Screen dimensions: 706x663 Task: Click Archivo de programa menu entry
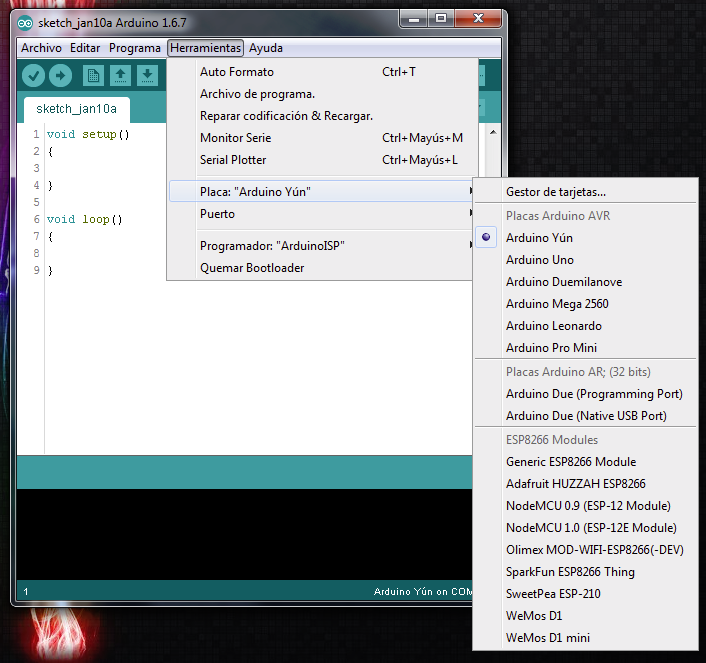click(322, 94)
